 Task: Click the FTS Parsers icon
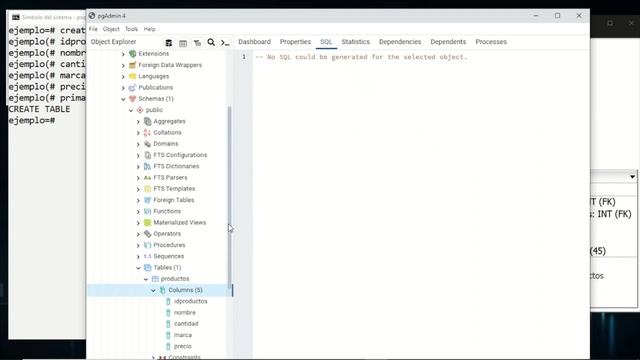147,178
